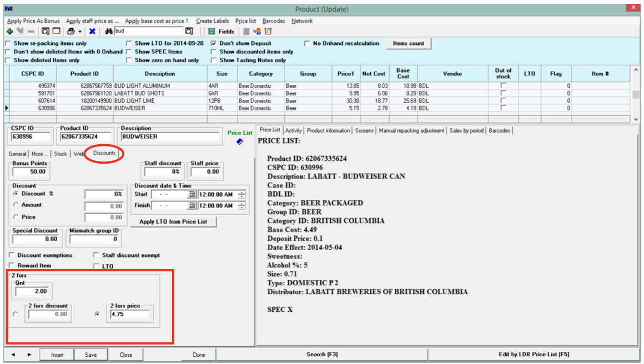The image size is (644, 364).
Task: Open the printer dropdown arrow
Action: pos(80,32)
